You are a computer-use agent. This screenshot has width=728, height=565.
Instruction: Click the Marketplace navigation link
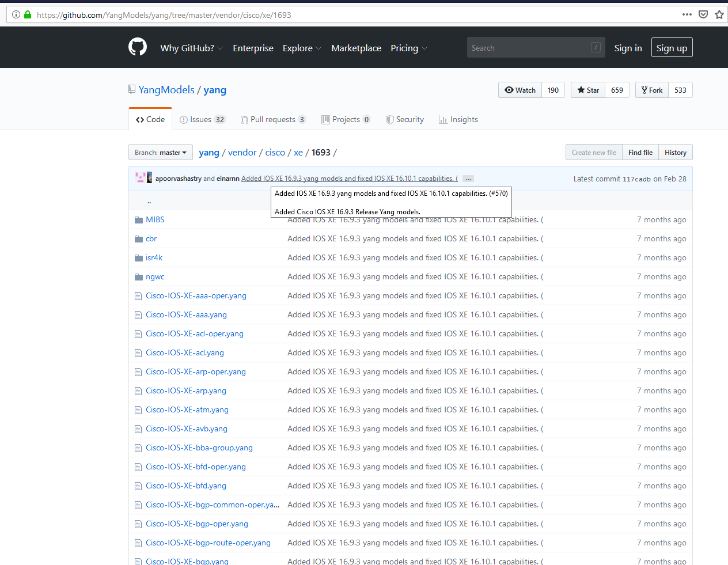[x=356, y=48]
